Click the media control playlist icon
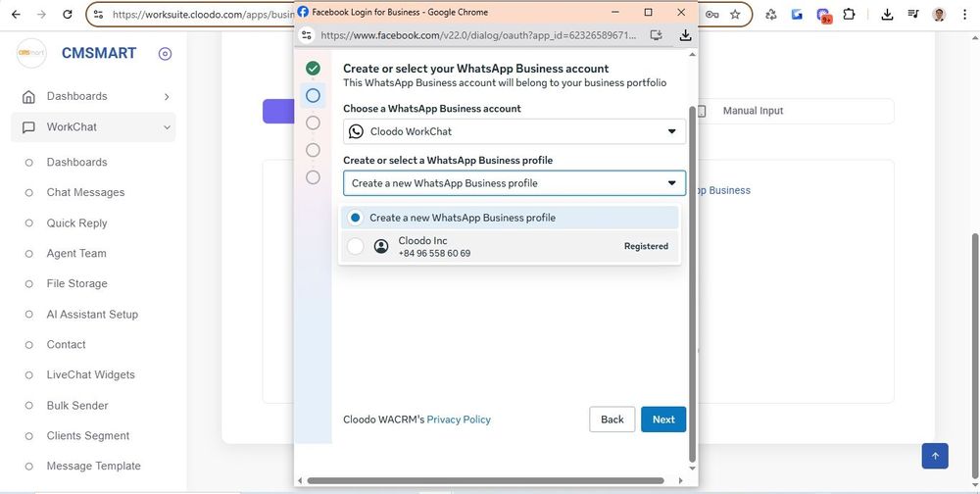Screen dimensions: 980x494 913,15
